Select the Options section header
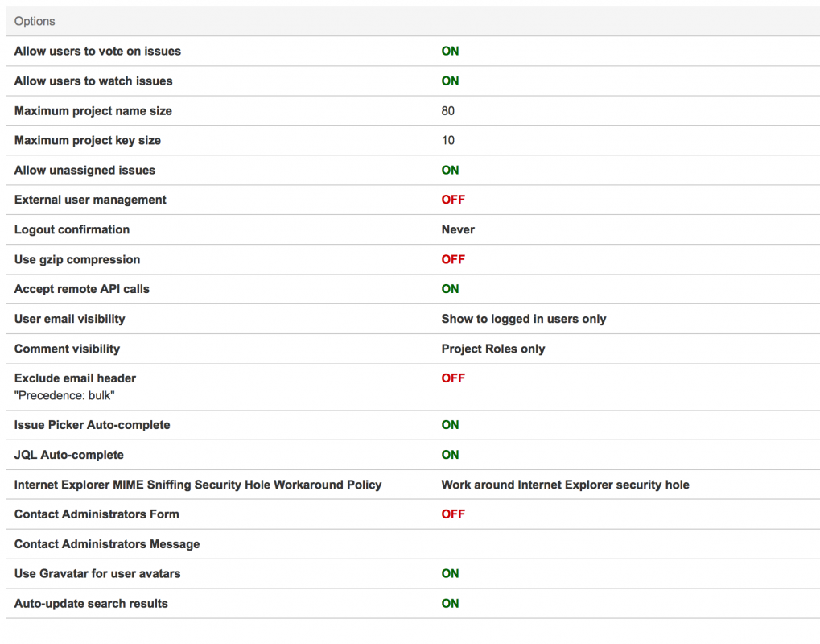 (35, 21)
